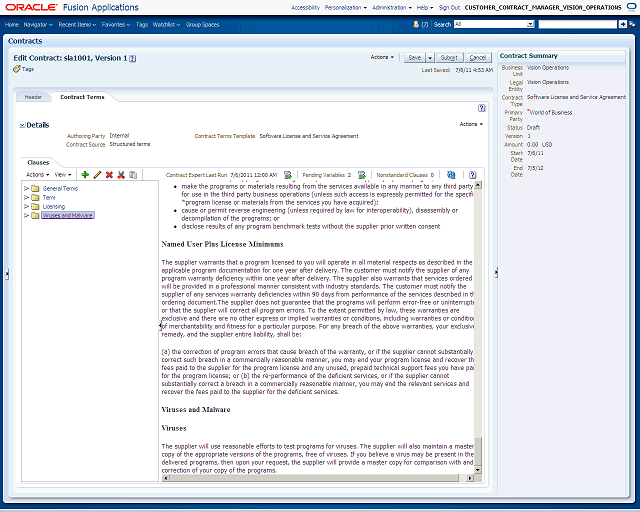Click the clause text horizontal scrollbar right arrow
This screenshot has width=640, height=512.
470,478
